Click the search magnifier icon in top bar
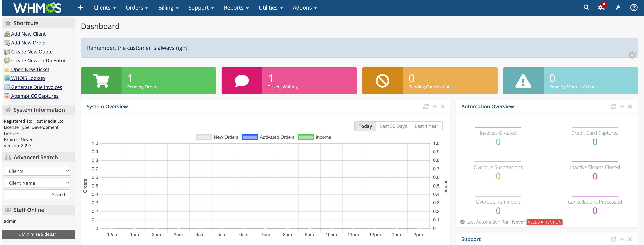Screen dimensions: 644x245 coord(586,7)
